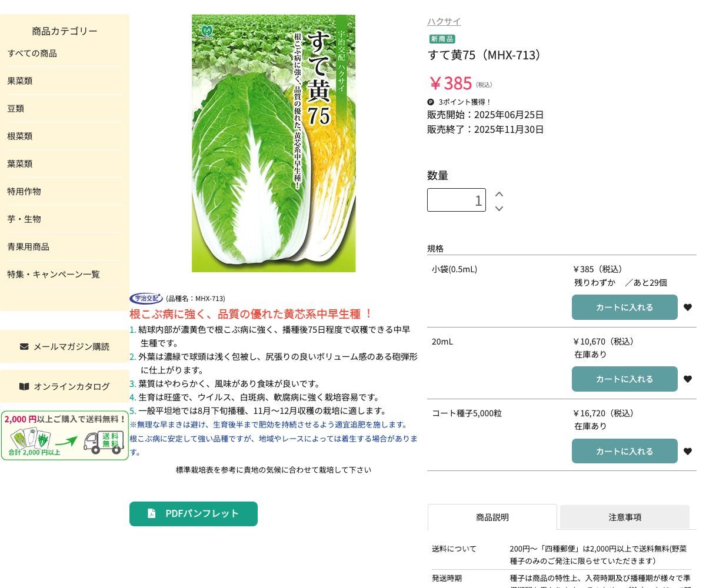706x588 pixels.
Task: Click the envelope icon for メールマガジン購読
Action: (24, 346)
